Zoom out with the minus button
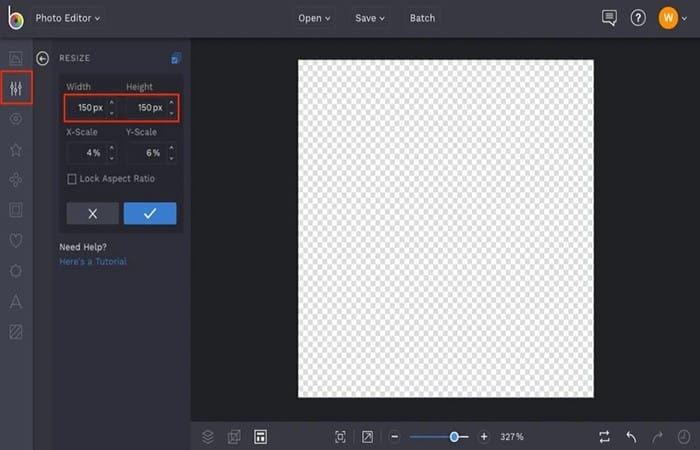Viewport: 700px width, 450px height. click(394, 437)
